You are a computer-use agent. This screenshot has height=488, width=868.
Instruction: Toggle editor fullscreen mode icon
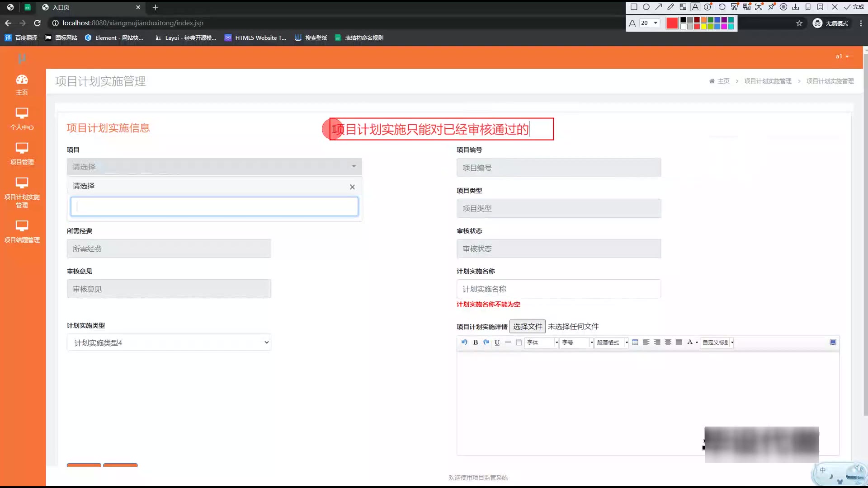coord(833,342)
